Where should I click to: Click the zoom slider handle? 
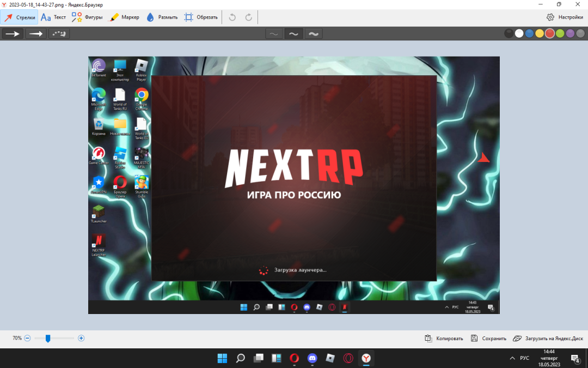[48, 339]
